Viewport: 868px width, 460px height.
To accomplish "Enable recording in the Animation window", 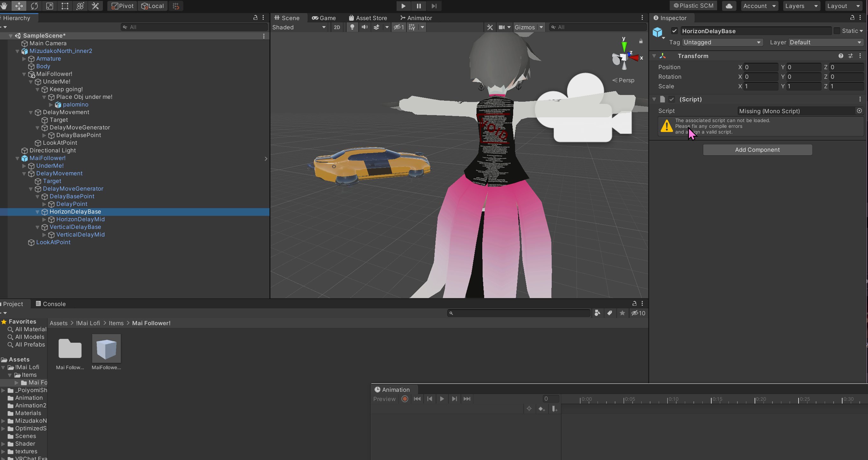I will click(405, 399).
